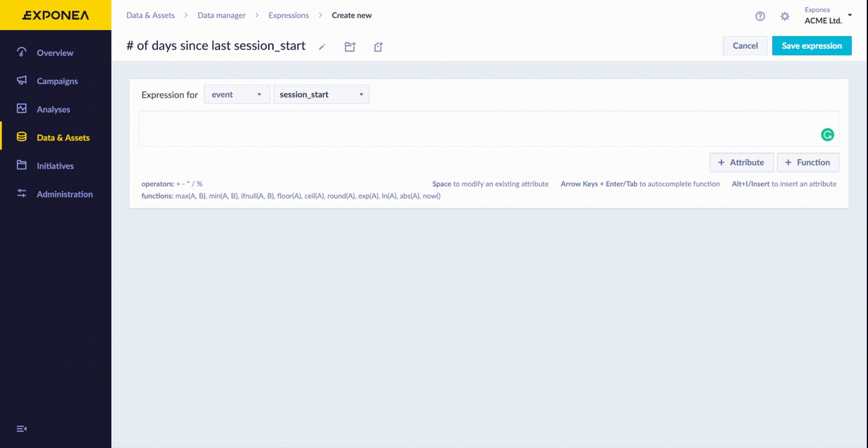Click the Exponea logo

click(55, 15)
